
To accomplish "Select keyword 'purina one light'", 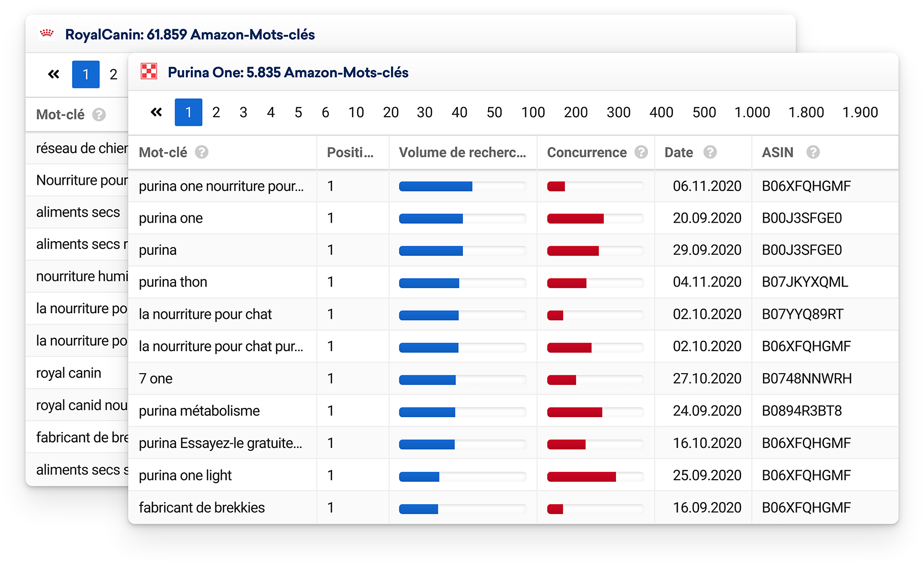I will pos(185,475).
